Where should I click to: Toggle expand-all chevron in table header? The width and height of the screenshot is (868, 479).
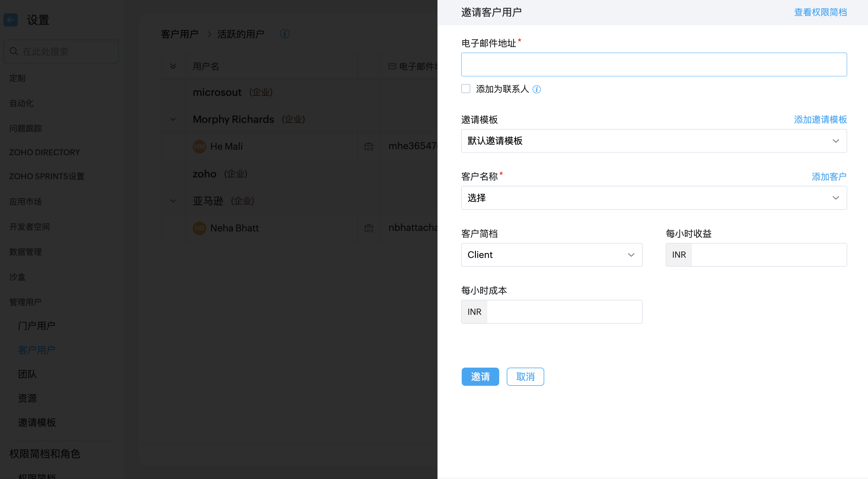[173, 66]
